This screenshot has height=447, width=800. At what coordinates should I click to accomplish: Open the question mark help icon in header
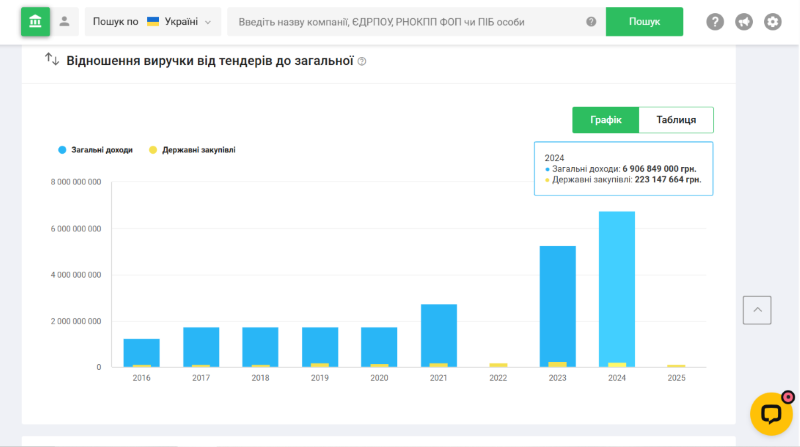715,22
